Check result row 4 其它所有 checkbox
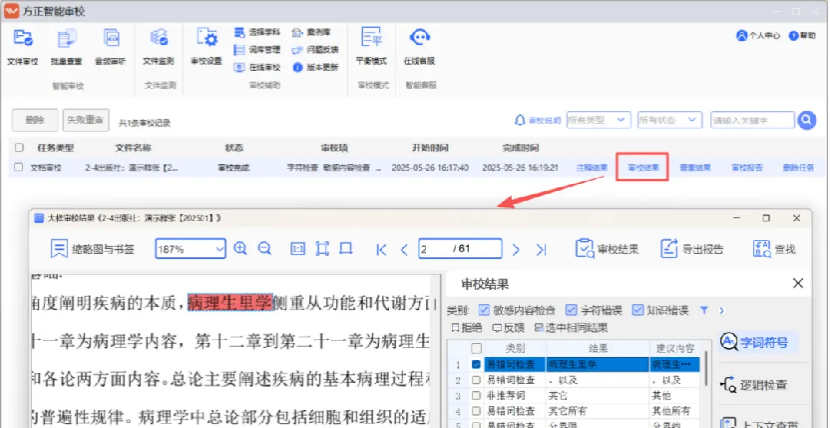This screenshot has height=428, width=830. (x=476, y=411)
